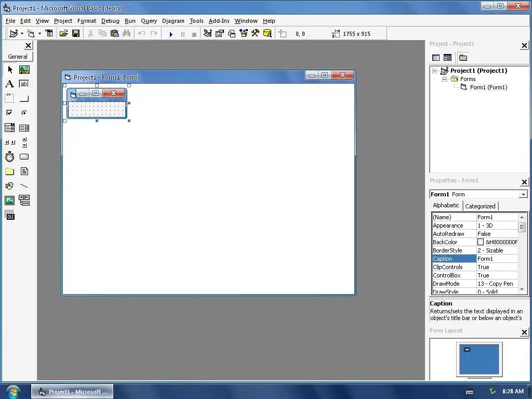Select the DirListBox folder tool
Image resolution: width=532 pixels, height=399 pixels.
click(10, 171)
